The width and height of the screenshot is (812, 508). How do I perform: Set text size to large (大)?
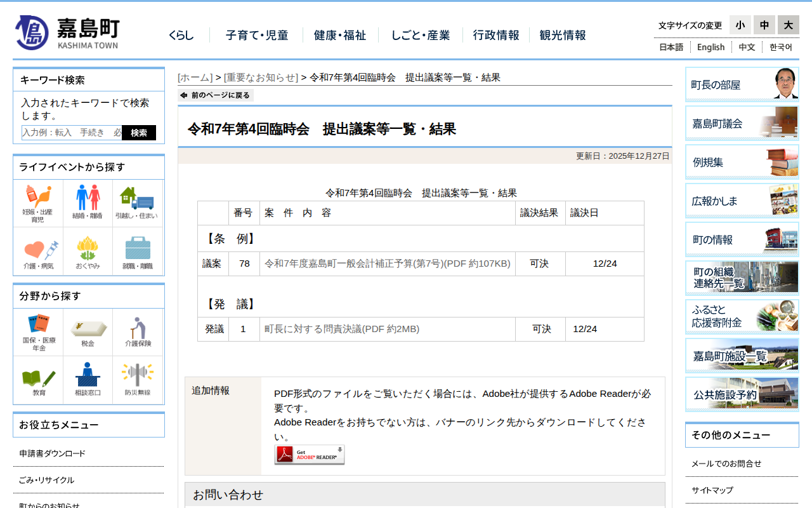tap(788, 25)
